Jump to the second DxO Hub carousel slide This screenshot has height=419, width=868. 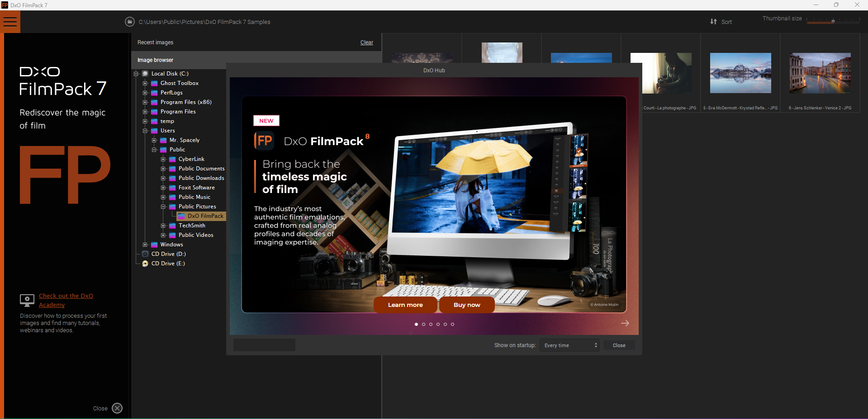tap(423, 324)
